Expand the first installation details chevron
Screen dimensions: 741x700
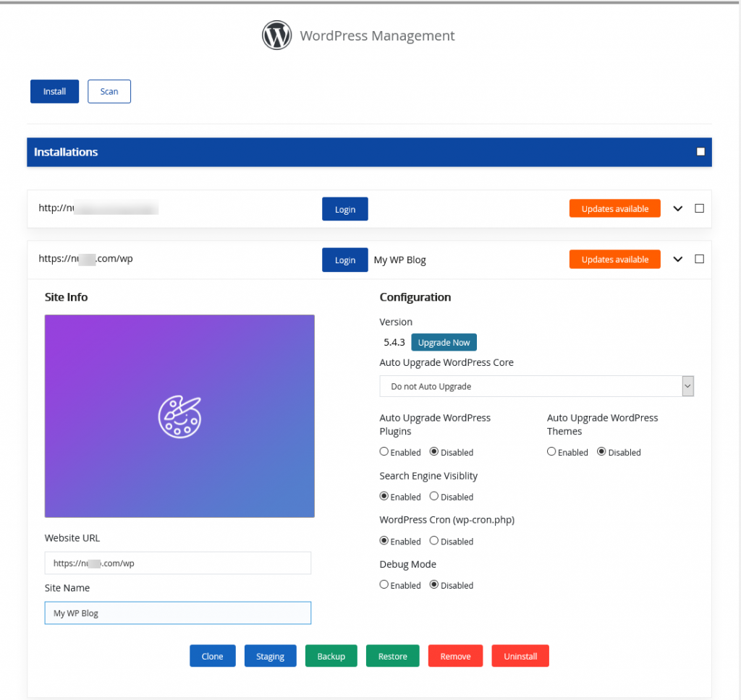(x=677, y=208)
